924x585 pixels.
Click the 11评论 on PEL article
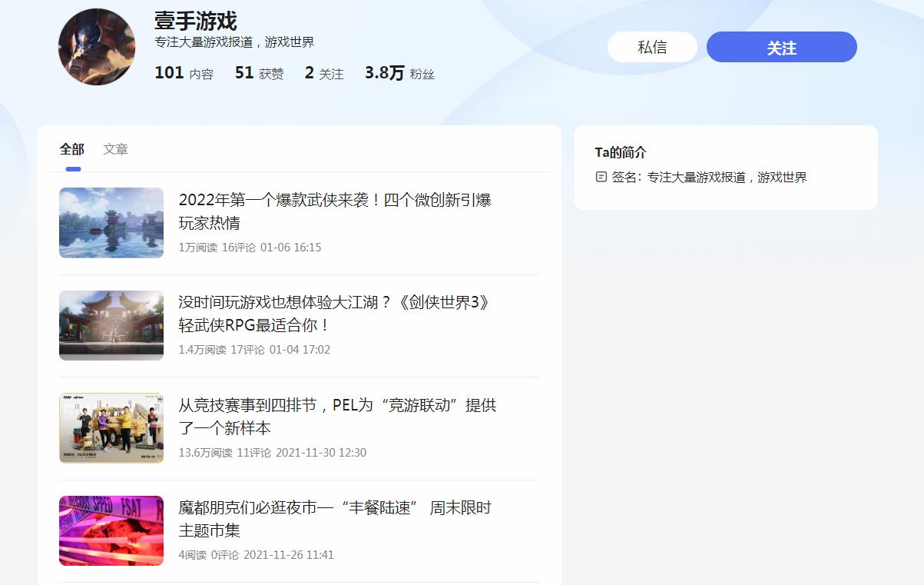pyautogui.click(x=253, y=453)
